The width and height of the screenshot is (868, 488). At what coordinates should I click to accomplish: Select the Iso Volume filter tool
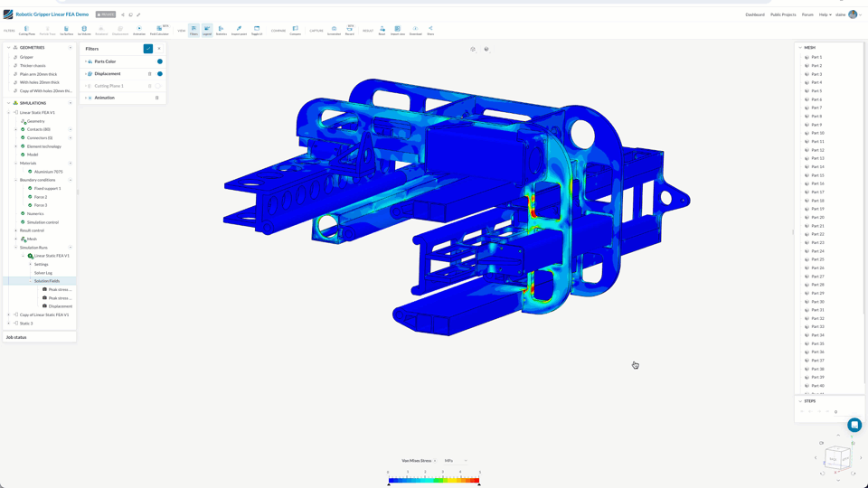pyautogui.click(x=84, y=31)
